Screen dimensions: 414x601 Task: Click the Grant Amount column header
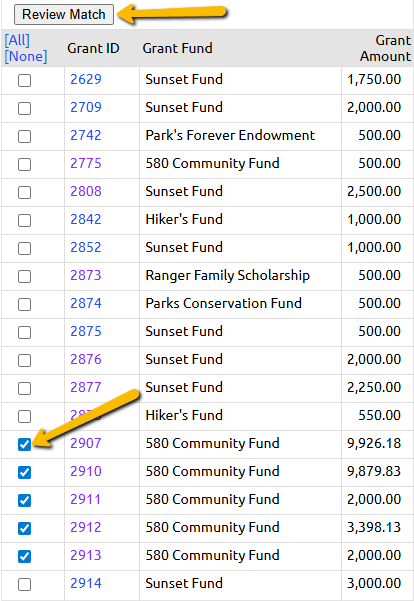point(385,48)
